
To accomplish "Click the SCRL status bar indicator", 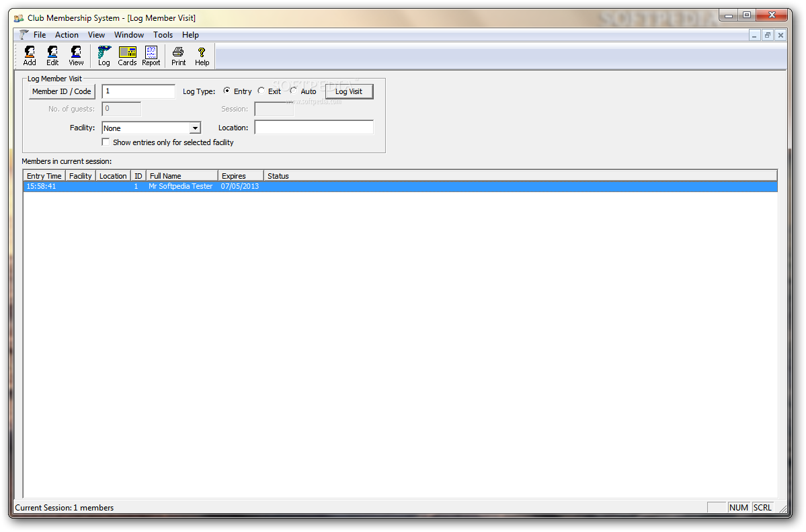I will point(762,507).
